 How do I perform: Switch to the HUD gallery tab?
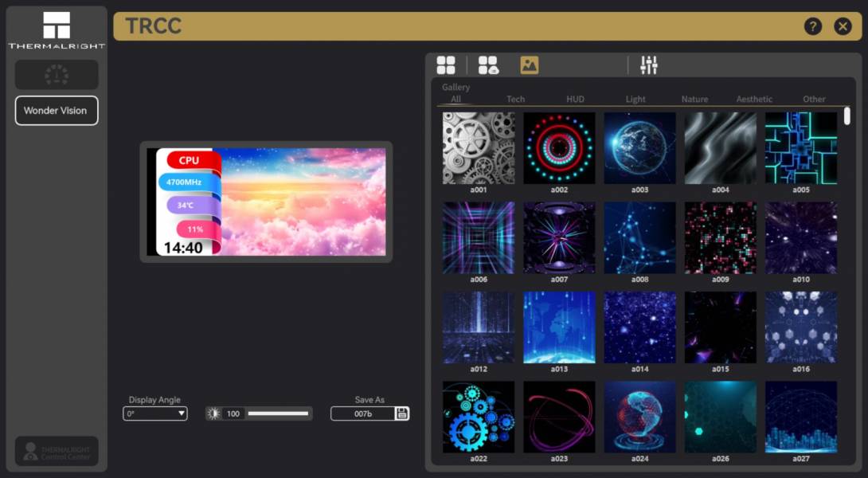tap(575, 100)
